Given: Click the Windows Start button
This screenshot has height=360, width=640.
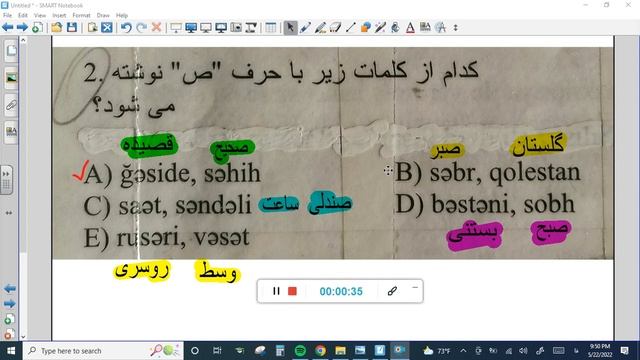Looking at the screenshot, I should coord(11,351).
